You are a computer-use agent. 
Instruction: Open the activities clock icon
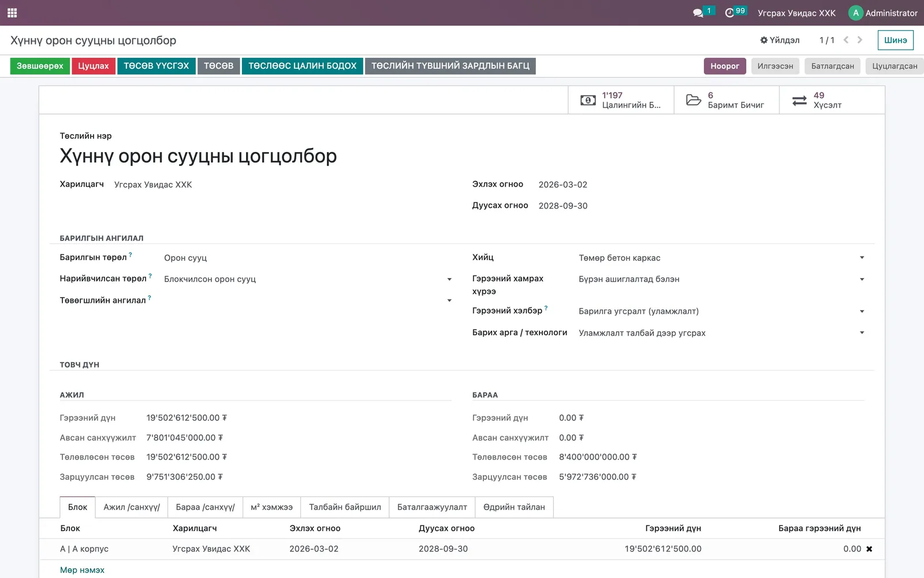(729, 13)
